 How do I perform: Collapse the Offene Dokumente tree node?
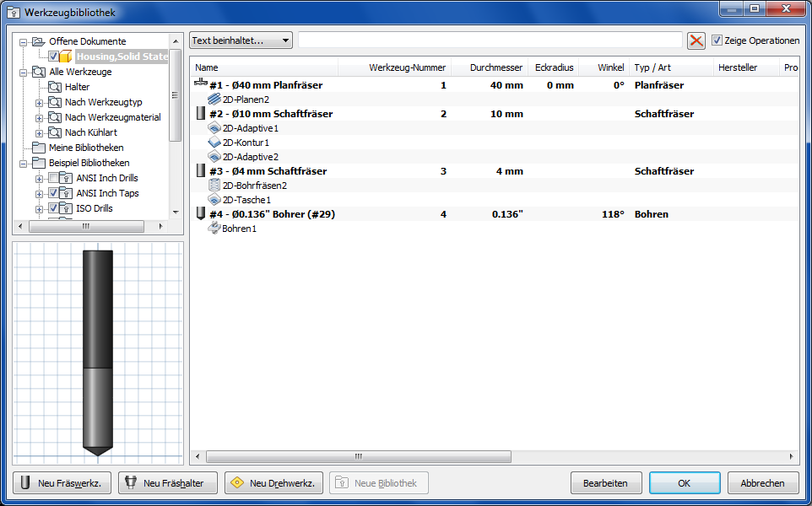(x=24, y=42)
